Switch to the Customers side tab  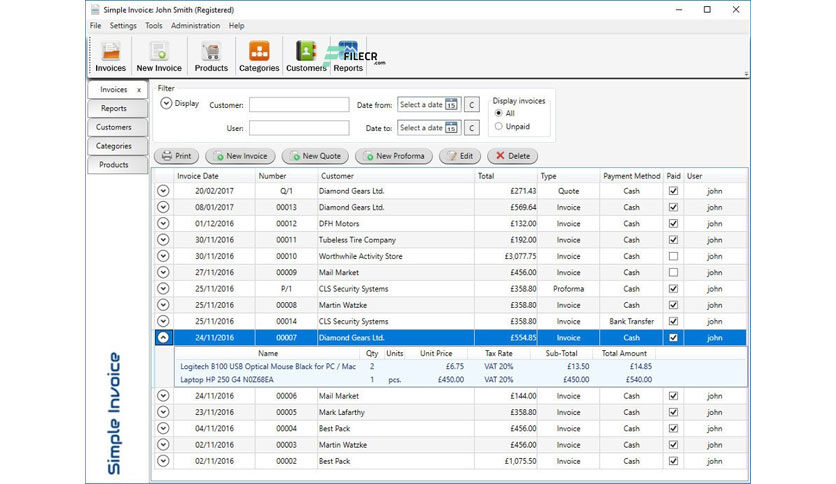tap(117, 127)
